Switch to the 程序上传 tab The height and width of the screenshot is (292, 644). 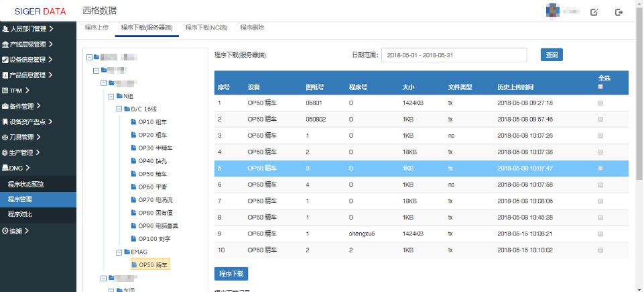point(96,28)
